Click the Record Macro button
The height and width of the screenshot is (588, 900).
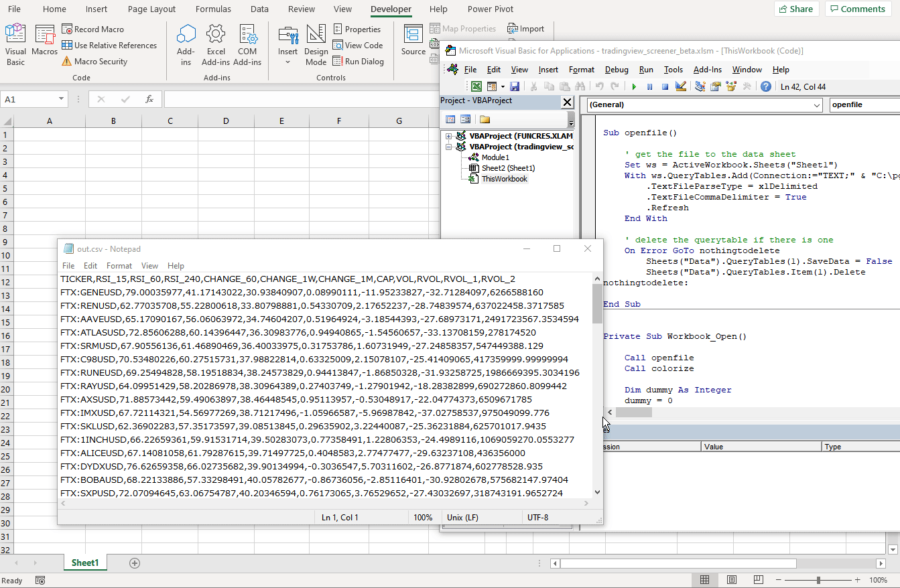pos(92,29)
